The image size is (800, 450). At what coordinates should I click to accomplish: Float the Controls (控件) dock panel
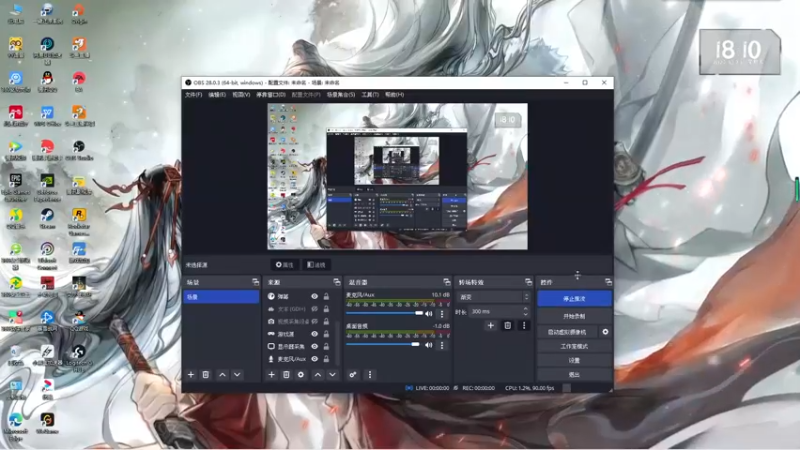pos(608,282)
